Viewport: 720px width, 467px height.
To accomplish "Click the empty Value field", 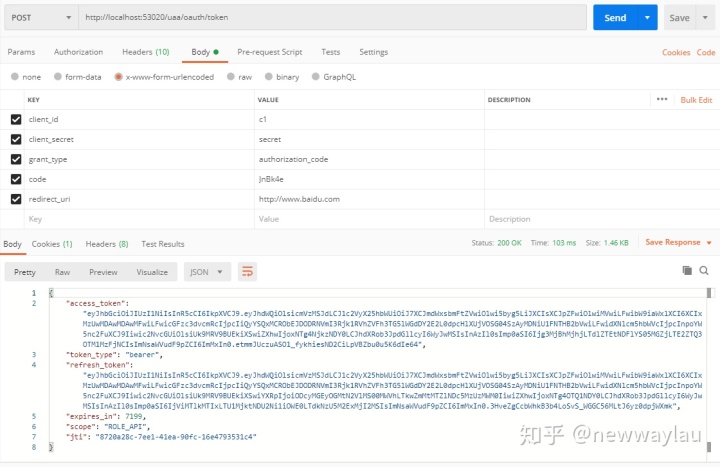I will (x=369, y=219).
